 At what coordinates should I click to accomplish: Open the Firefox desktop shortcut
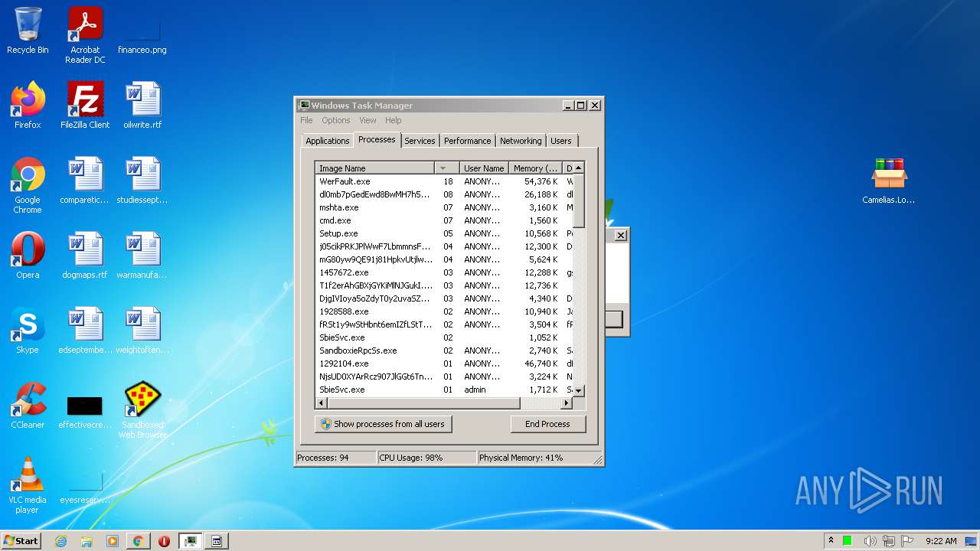[28, 105]
